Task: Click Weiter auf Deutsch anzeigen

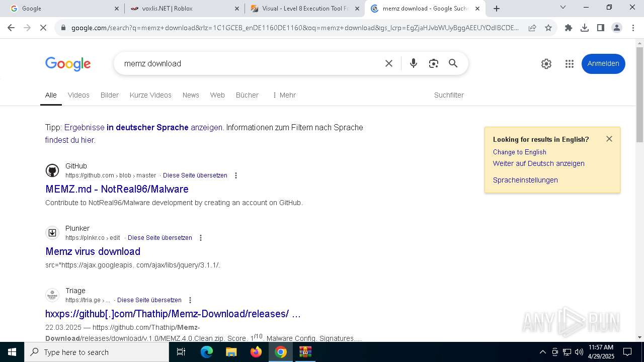Action: 539,163
